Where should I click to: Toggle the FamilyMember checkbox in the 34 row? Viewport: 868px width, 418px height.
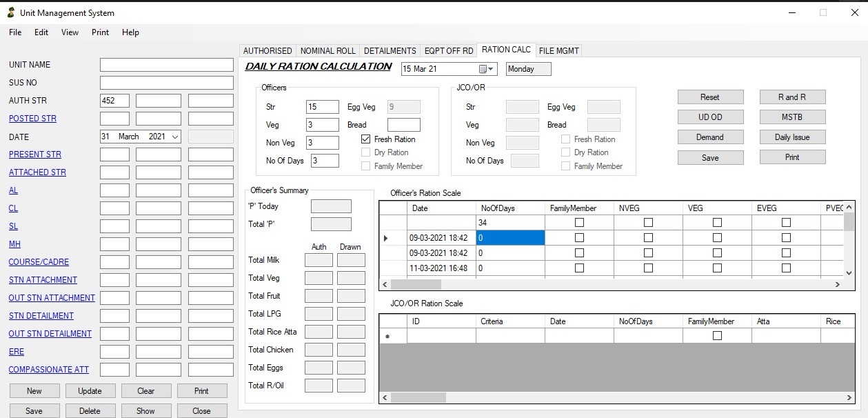tap(579, 223)
